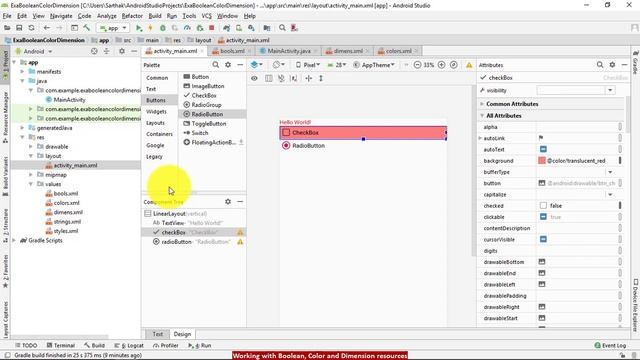This screenshot has width=640, height=360.
Task: Click the Make Project hammer icon
Action: tap(87, 28)
